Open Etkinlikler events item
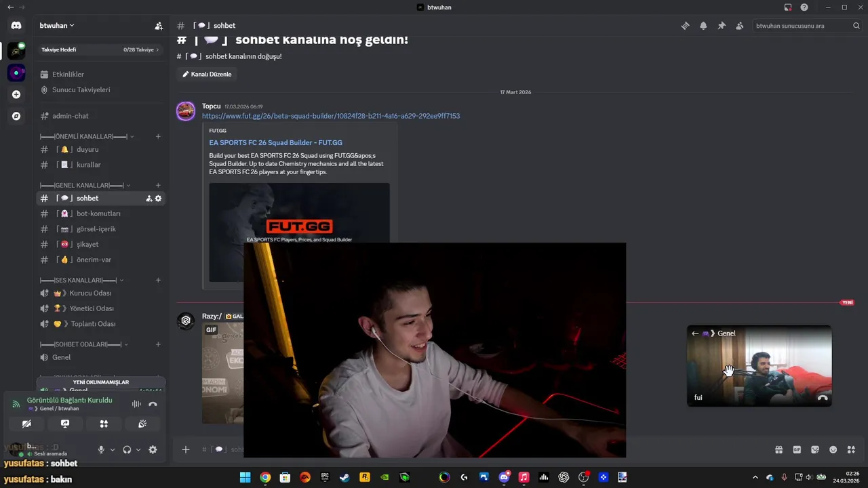 (x=100, y=75)
